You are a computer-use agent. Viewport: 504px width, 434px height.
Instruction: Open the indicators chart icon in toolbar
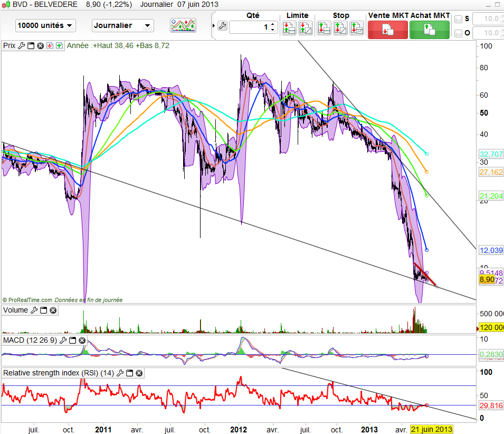[x=183, y=25]
